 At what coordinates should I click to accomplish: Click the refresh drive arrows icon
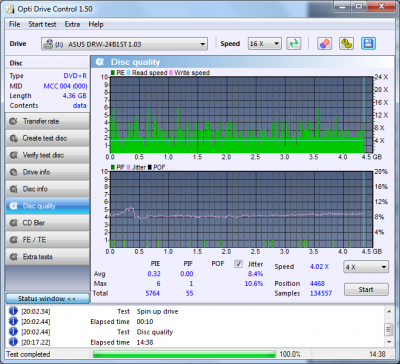coord(294,44)
